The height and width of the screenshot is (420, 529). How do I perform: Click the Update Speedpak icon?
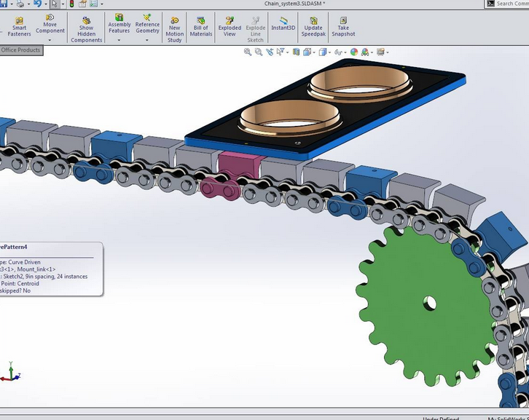coord(313,26)
